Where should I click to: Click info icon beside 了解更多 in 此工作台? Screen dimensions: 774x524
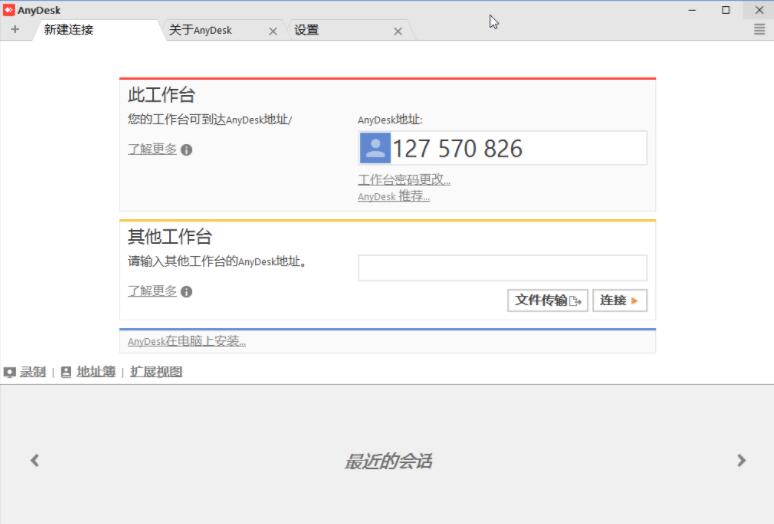(x=186, y=150)
